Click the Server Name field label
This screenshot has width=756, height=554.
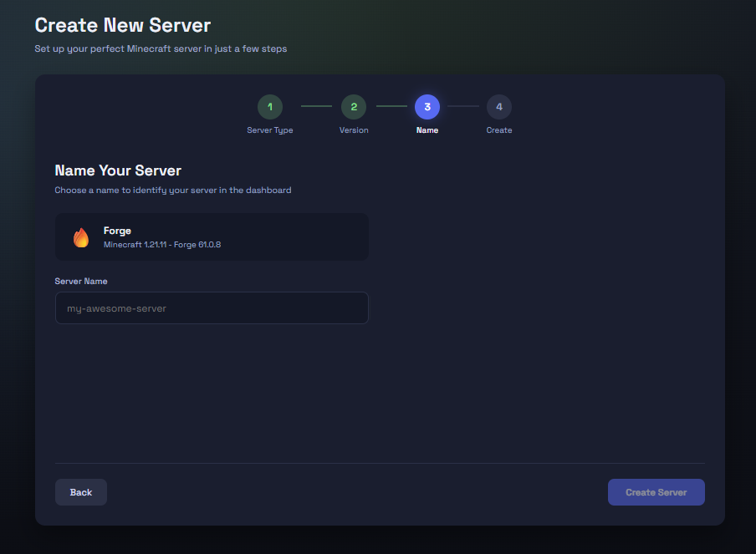click(81, 281)
